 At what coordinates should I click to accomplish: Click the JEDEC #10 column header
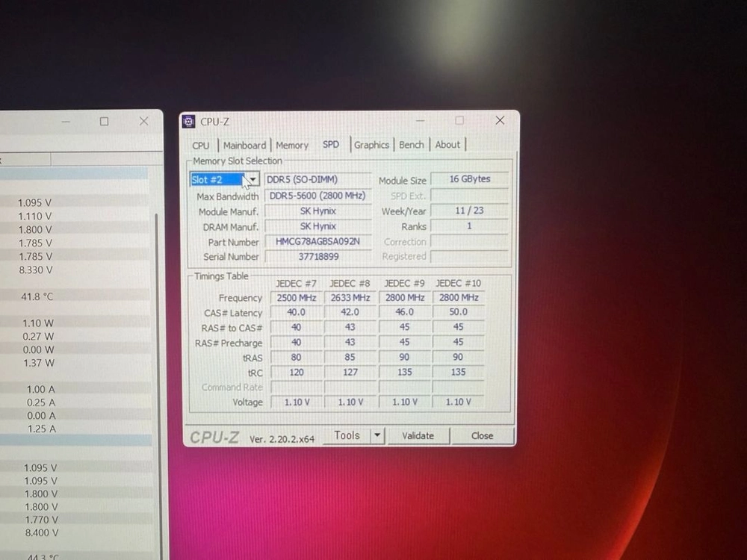(x=459, y=283)
